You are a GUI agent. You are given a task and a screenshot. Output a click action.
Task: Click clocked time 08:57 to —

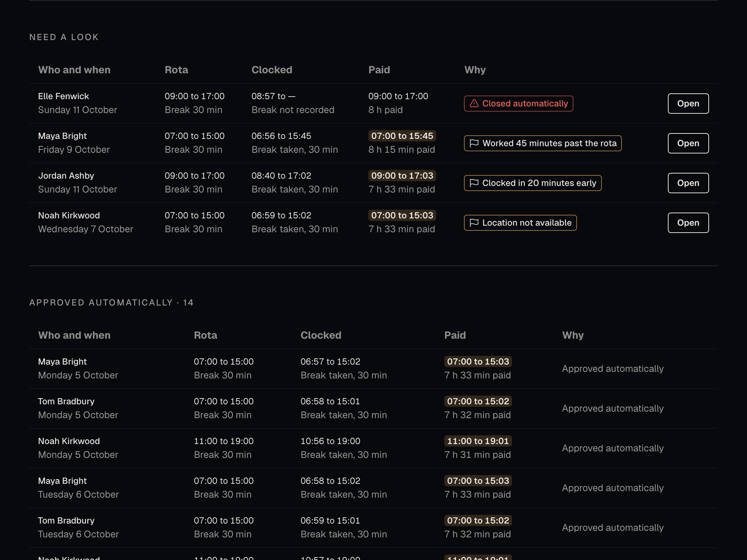pos(273,96)
